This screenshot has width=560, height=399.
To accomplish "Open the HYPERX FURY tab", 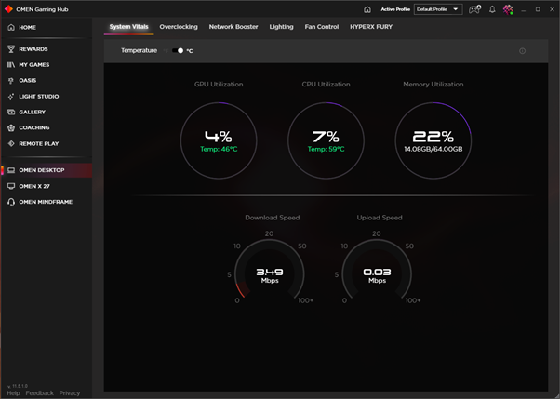I will pos(371,27).
